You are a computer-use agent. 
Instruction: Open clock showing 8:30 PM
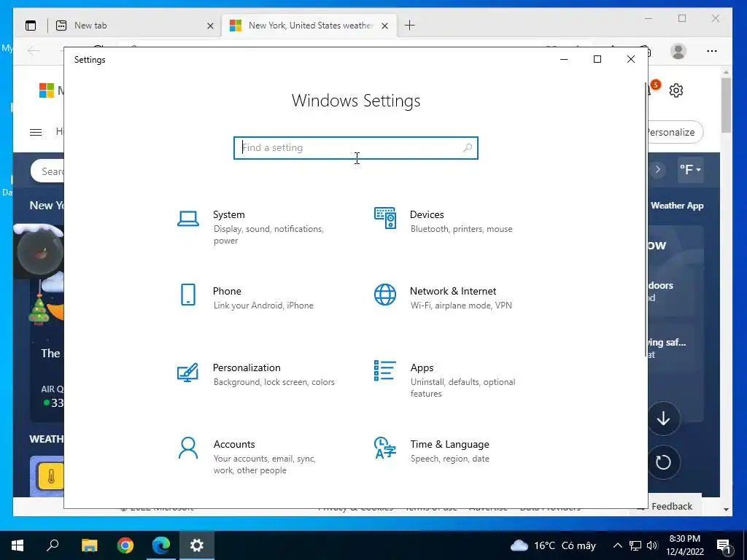684,545
